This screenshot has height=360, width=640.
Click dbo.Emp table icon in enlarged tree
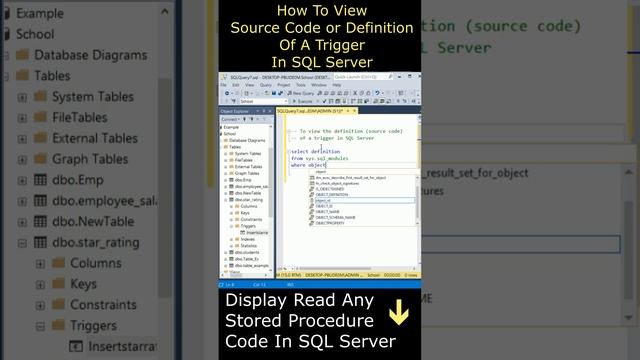pyautogui.click(x=40, y=180)
